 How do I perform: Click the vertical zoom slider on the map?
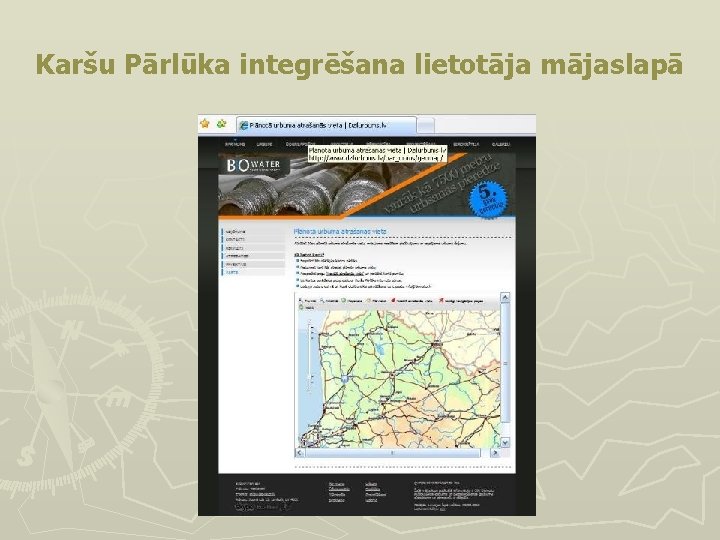pyautogui.click(x=310, y=356)
